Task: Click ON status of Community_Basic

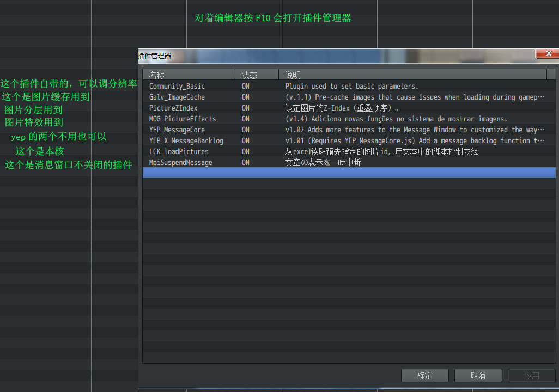Action: tap(246, 86)
